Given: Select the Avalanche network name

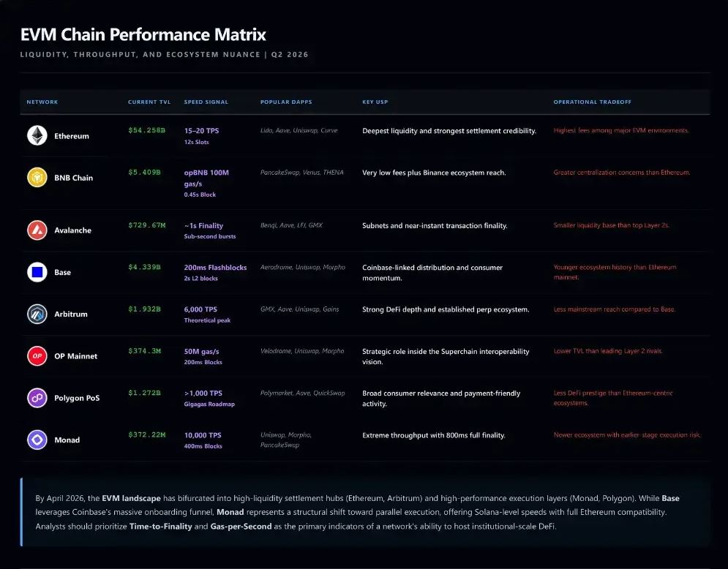Looking at the screenshot, I should [73, 230].
